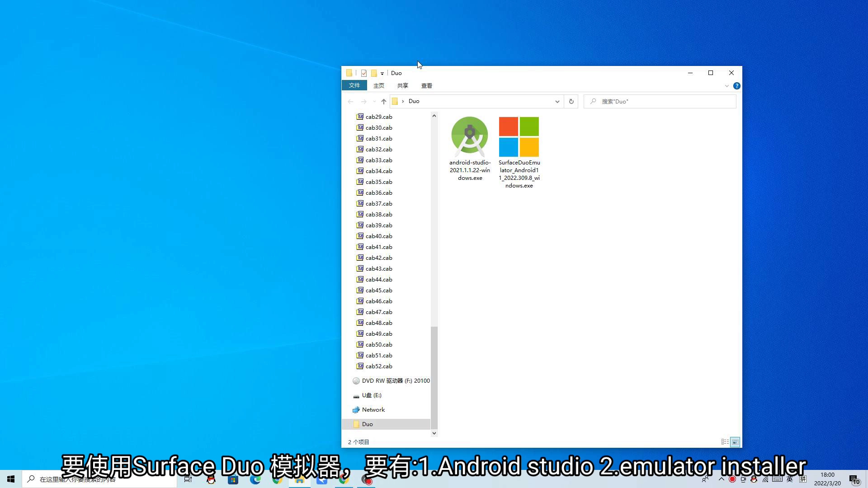This screenshot has width=868, height=488.
Task: Click the cab31.cab file icon
Action: 360,138
